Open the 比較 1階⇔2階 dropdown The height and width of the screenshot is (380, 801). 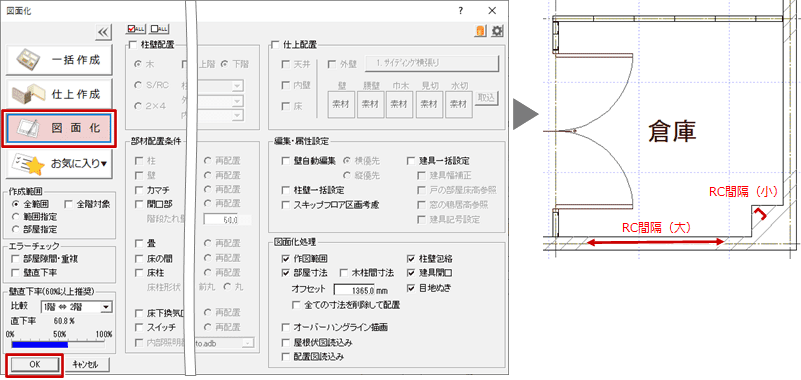point(76,306)
